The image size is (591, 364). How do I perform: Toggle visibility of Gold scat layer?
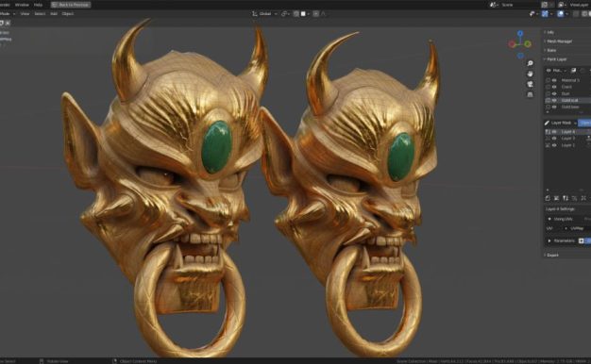554,101
